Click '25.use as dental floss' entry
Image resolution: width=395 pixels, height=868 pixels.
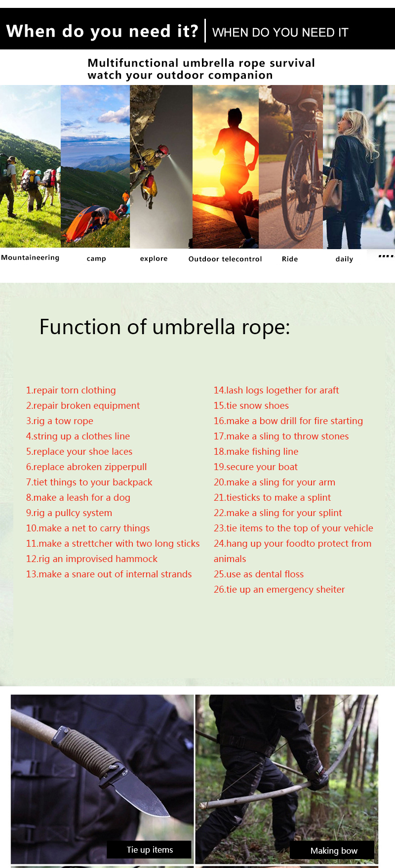[x=259, y=574]
